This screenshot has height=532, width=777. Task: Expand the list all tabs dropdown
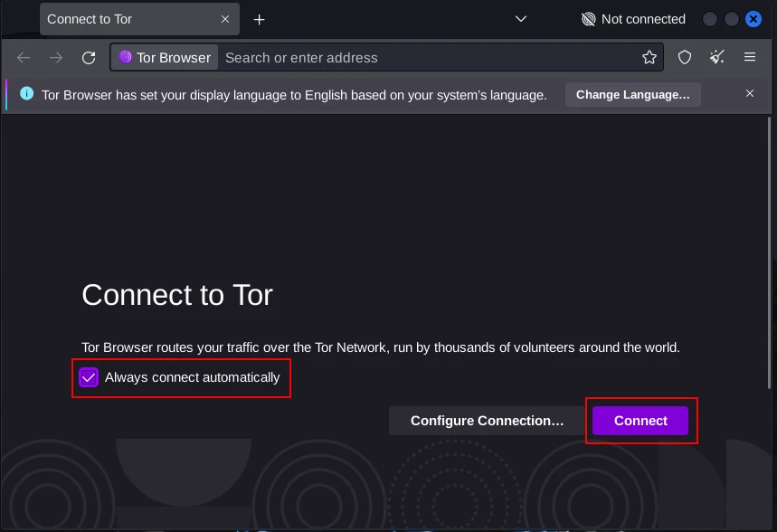pos(521,19)
